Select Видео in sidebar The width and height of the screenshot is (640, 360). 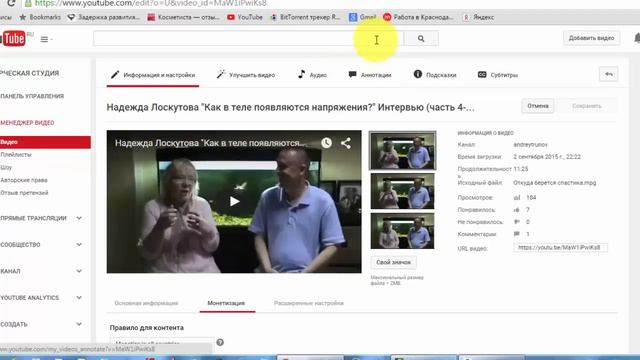pos(45,142)
